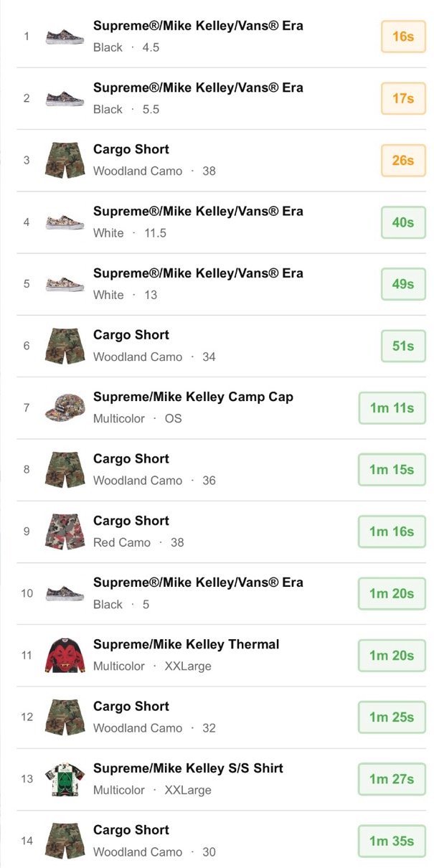Open the White Vans Era 11.5 shoe image
This screenshot has width=434, height=868.
[x=65, y=222]
